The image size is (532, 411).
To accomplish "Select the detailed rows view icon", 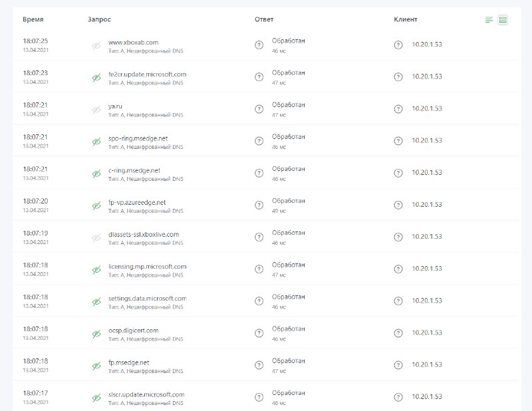I will coord(503,20).
